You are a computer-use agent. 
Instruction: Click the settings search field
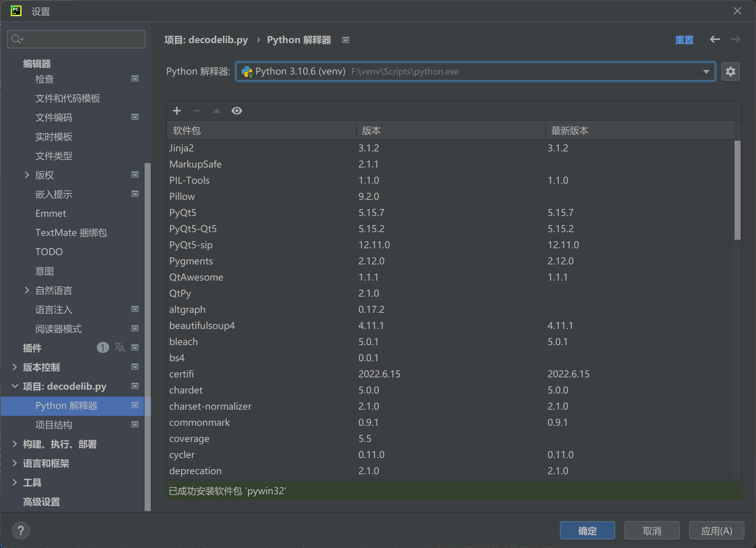tap(81, 39)
